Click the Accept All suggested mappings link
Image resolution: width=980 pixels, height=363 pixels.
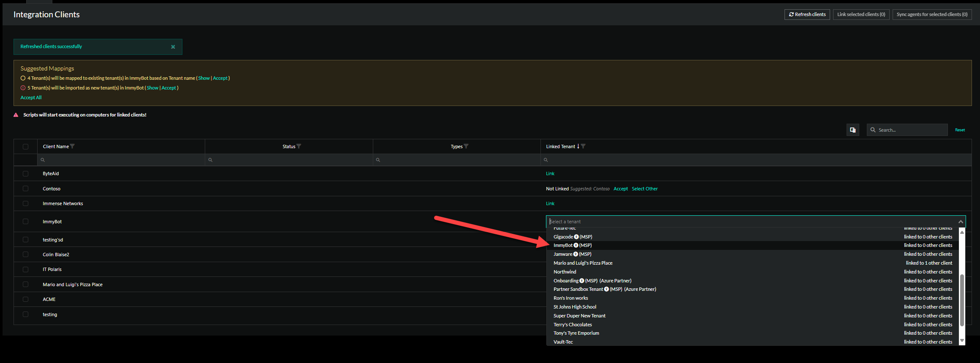(31, 98)
